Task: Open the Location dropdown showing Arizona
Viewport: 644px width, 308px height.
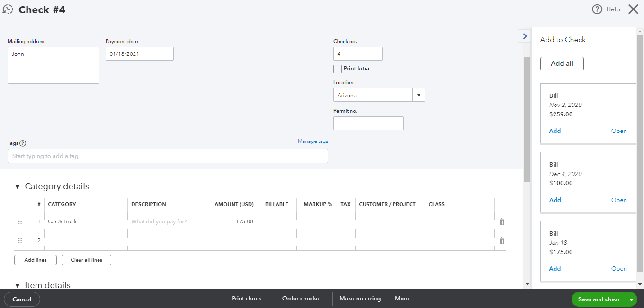Action: (419, 95)
